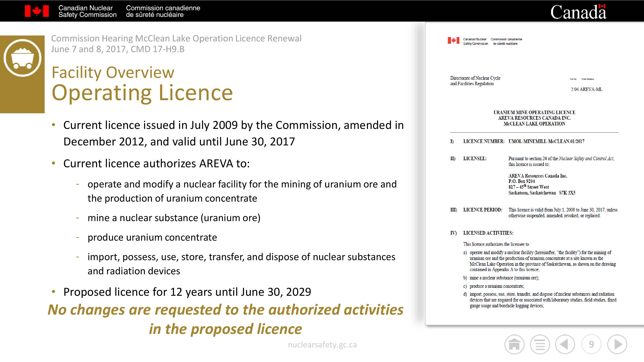Viewport: 644px width, 362px height.
Task: Select the 'Current licence issued in July 2009' bullet
Action: 234,125
